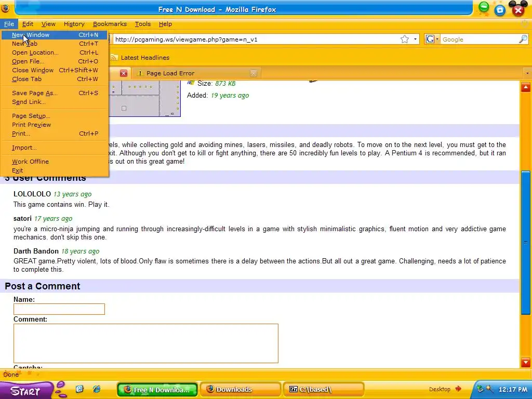Close the Page Load Error tab
This screenshot has width=532, height=399.
(254, 73)
